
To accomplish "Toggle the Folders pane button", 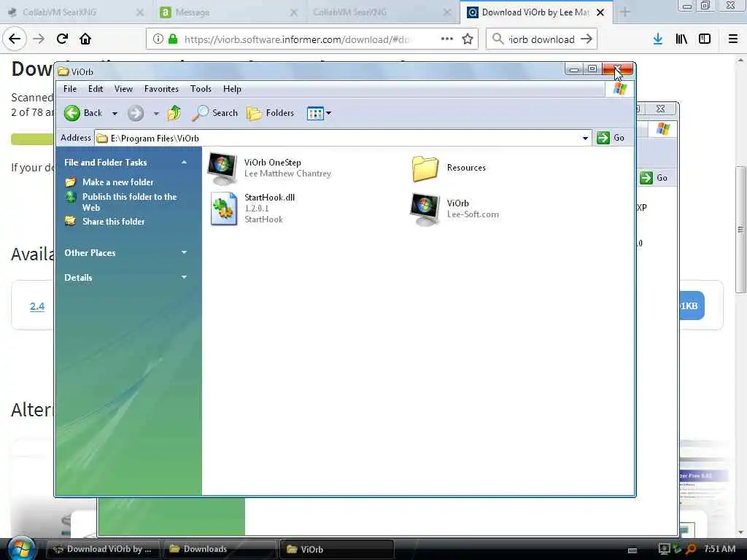I will (270, 113).
